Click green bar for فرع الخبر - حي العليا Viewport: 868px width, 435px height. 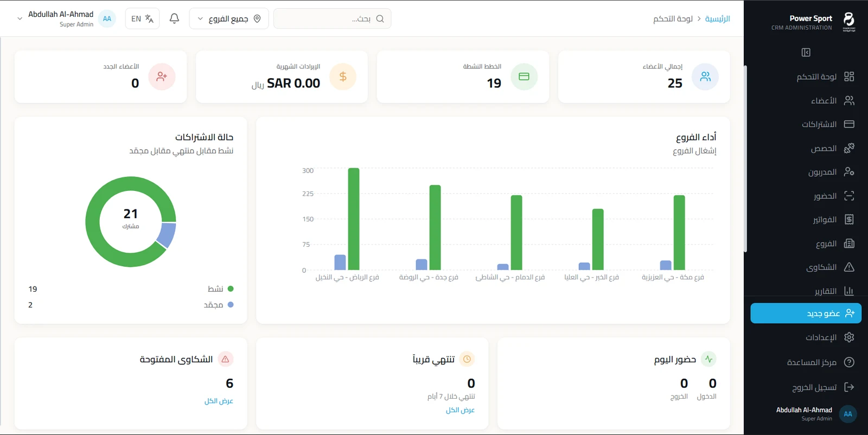click(x=598, y=239)
